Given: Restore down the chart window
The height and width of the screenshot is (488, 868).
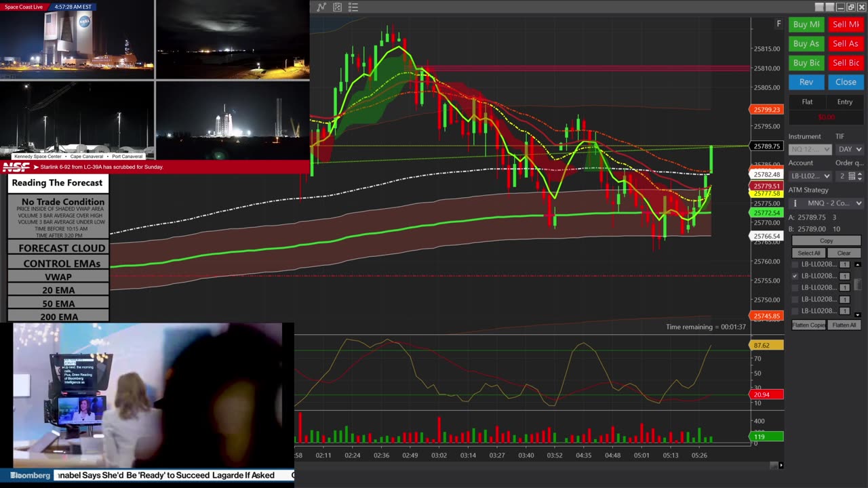Looking at the screenshot, I should click(851, 7).
